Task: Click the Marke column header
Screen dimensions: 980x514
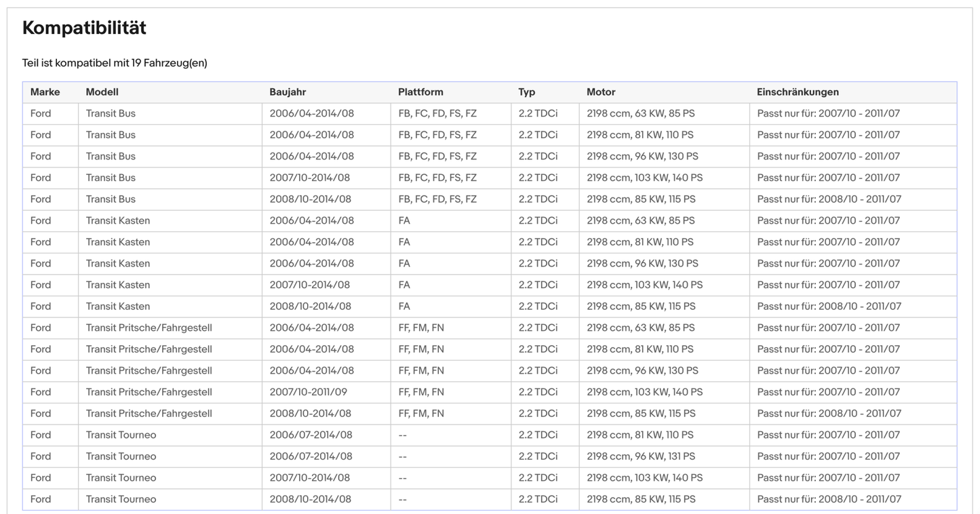Action: click(x=45, y=92)
